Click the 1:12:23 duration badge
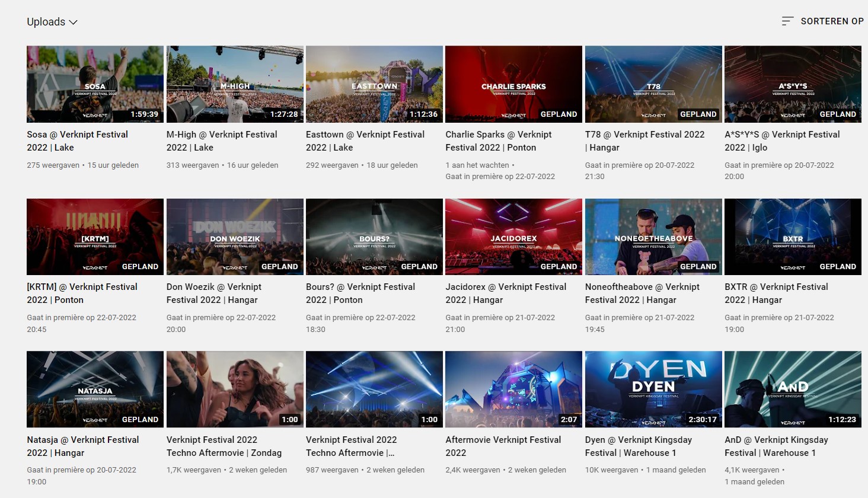868x498 pixels. (x=842, y=420)
